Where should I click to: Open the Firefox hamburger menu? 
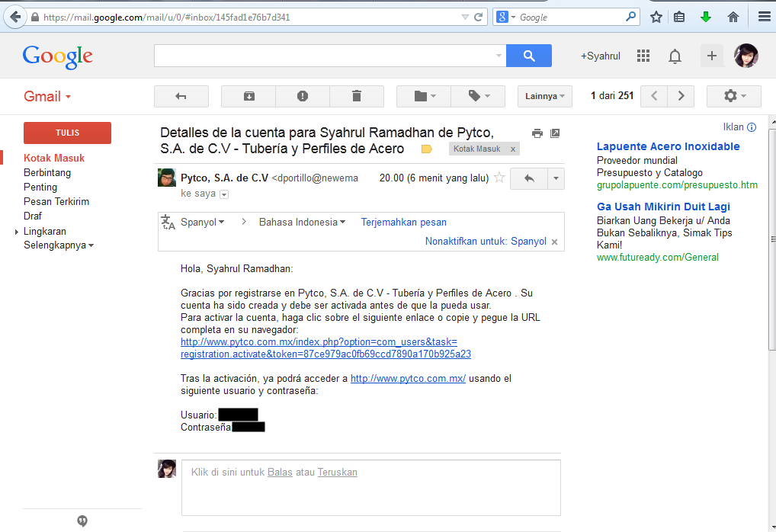coord(764,18)
